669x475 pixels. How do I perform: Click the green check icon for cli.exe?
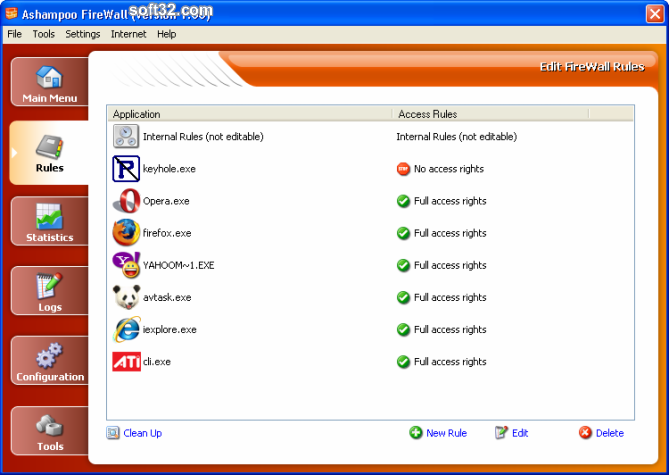[403, 362]
